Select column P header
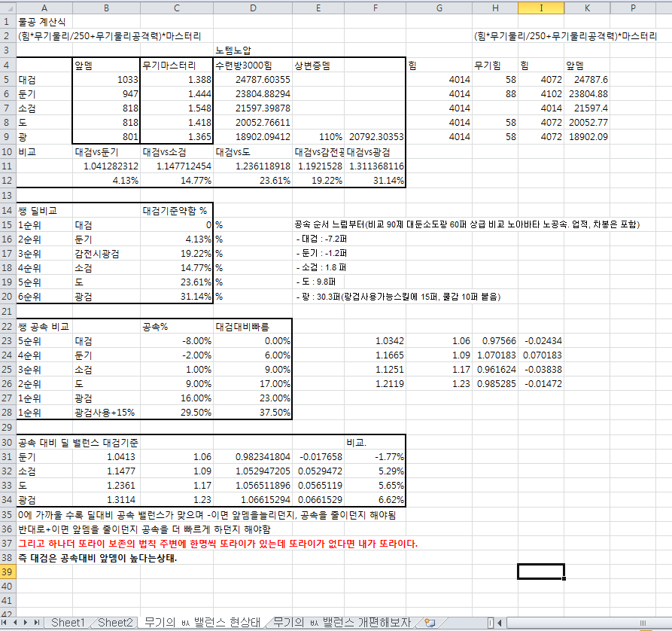The height and width of the screenshot is (631, 672). [633, 8]
